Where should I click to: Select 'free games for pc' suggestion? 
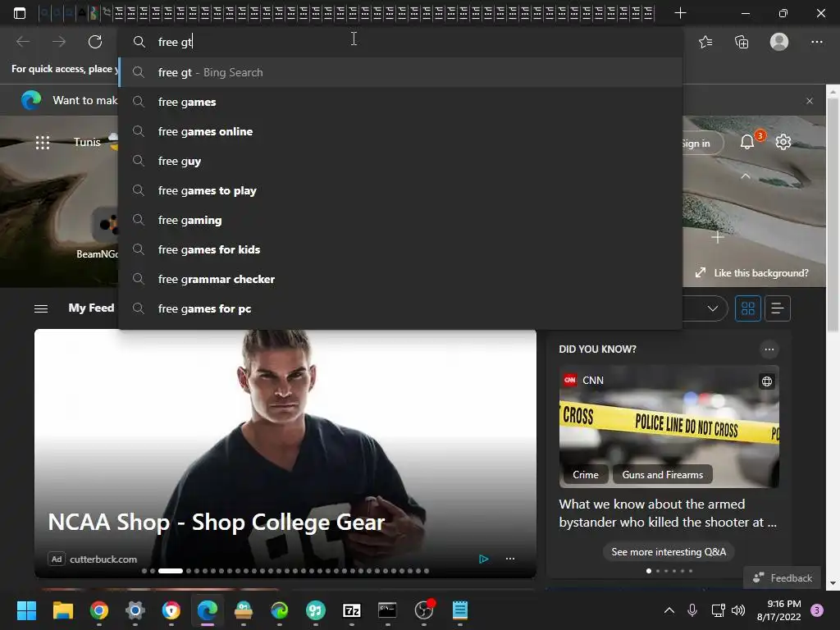coord(400,308)
